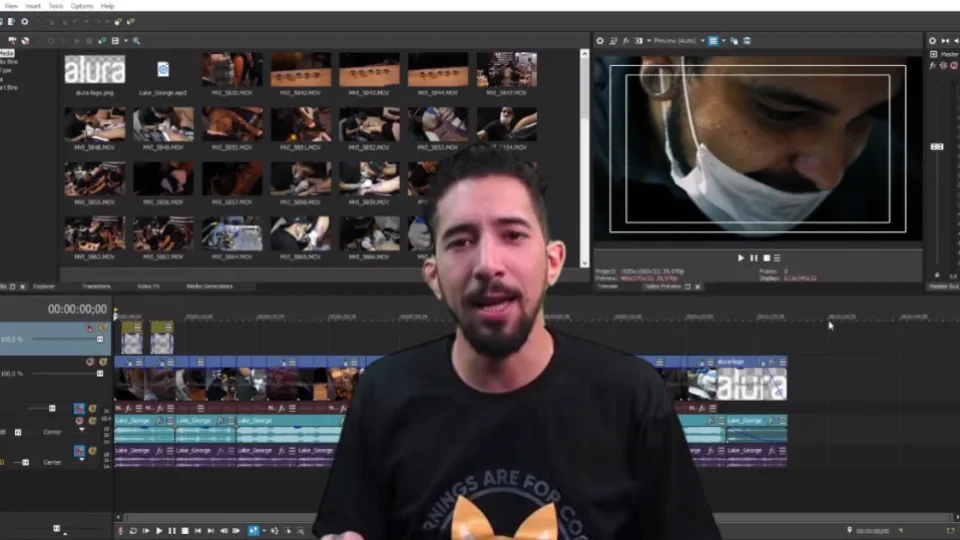
Task: Open the Help menu
Action: [108, 6]
